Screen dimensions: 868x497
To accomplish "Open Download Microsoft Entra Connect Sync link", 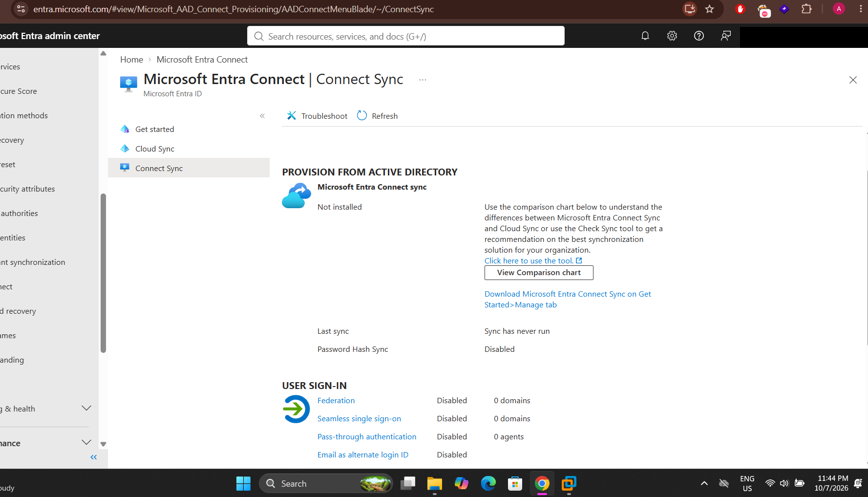I will coord(568,299).
